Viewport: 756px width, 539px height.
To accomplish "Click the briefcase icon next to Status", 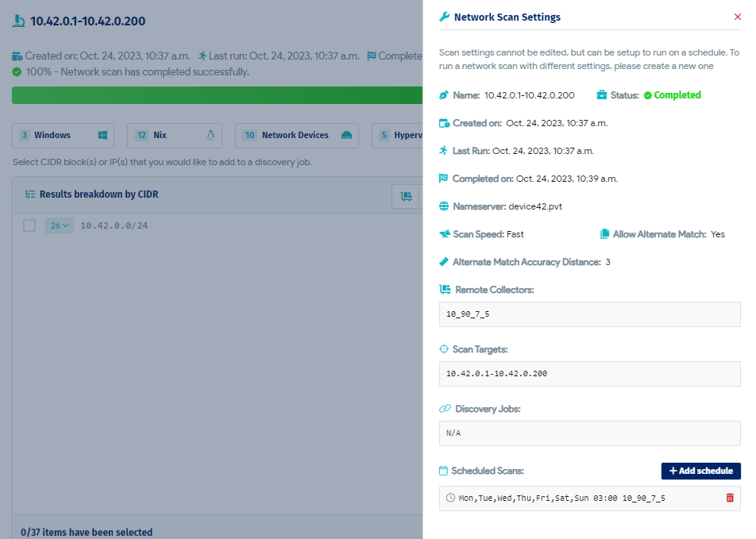I will click(x=602, y=95).
